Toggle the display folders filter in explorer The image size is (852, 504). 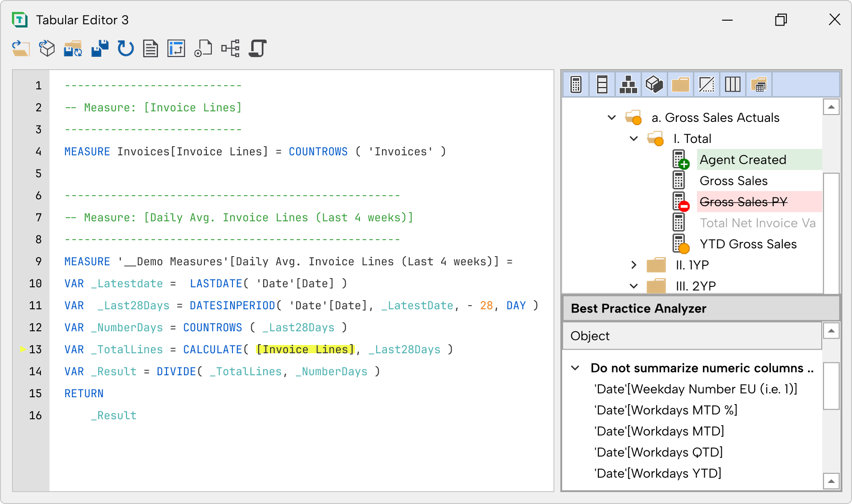[680, 84]
